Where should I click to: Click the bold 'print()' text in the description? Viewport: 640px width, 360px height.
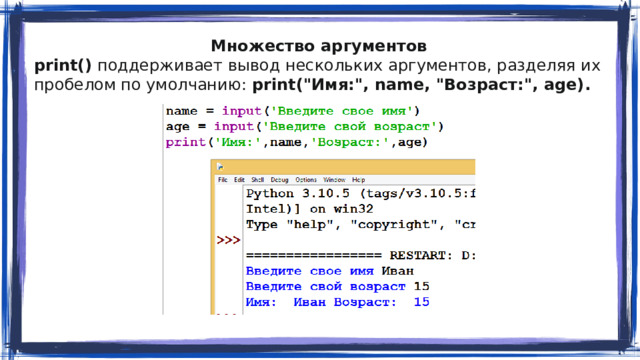(63, 66)
